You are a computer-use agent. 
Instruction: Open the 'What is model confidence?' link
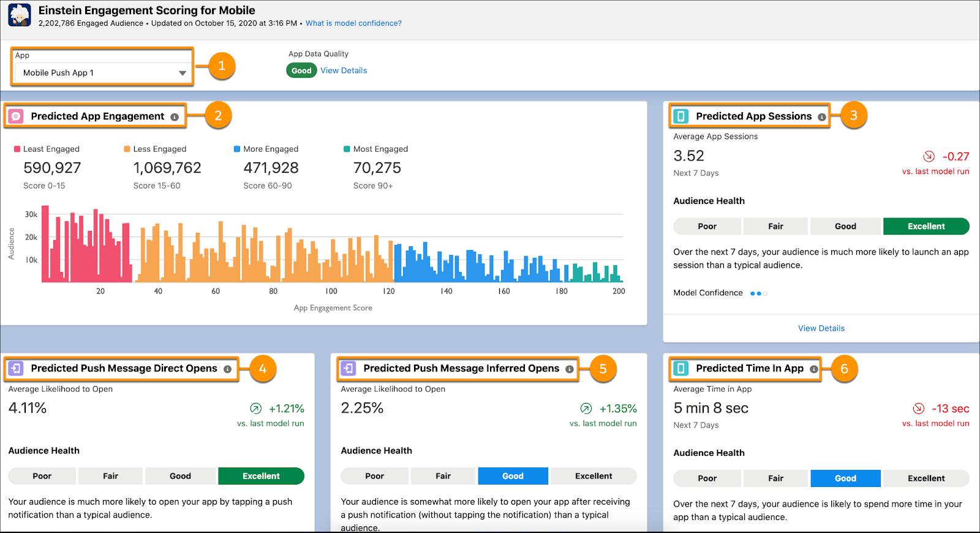[x=353, y=23]
